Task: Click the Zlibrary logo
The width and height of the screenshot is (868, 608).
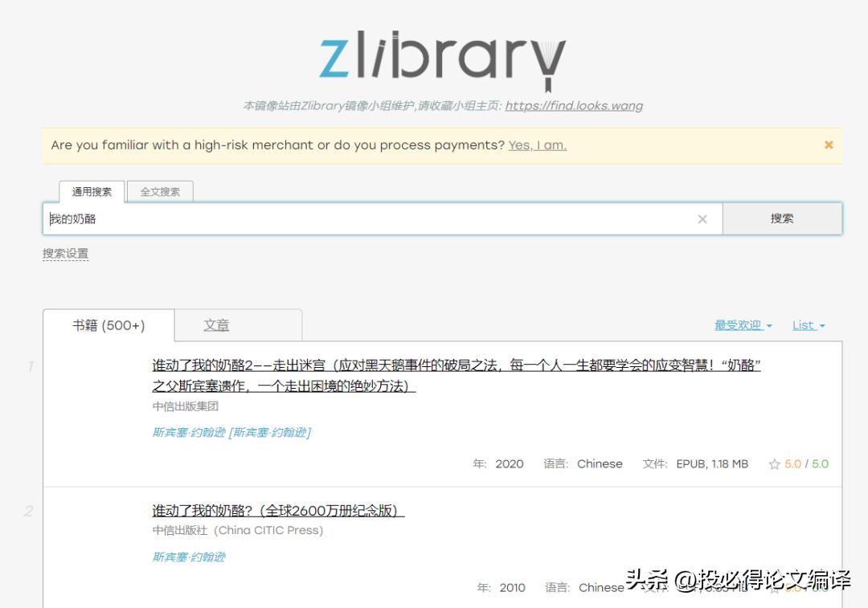Action: click(x=434, y=56)
